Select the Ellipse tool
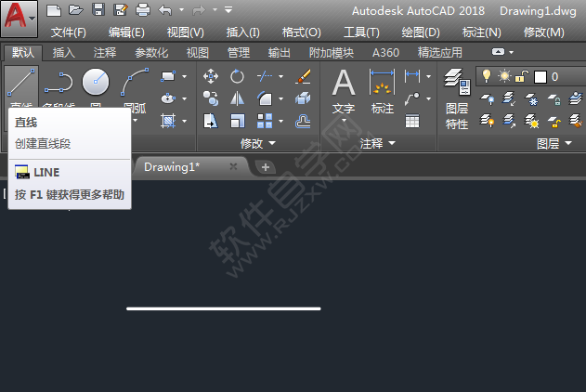 click(168, 98)
